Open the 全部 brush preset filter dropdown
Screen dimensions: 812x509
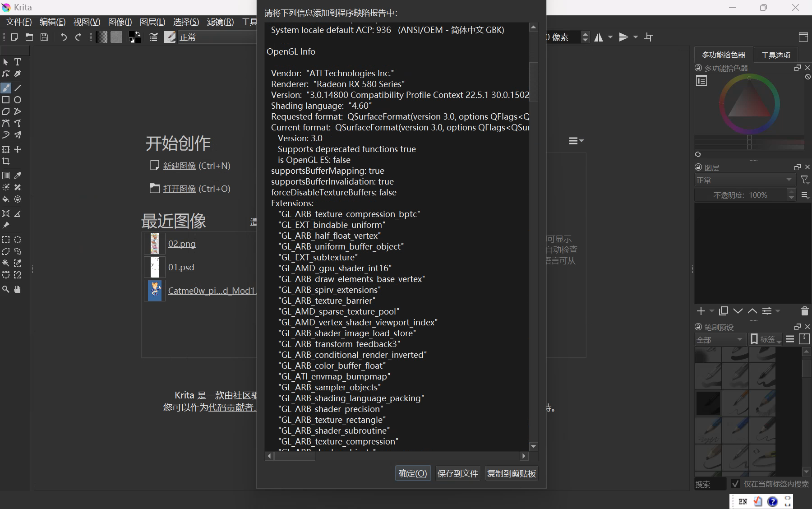pyautogui.click(x=720, y=339)
